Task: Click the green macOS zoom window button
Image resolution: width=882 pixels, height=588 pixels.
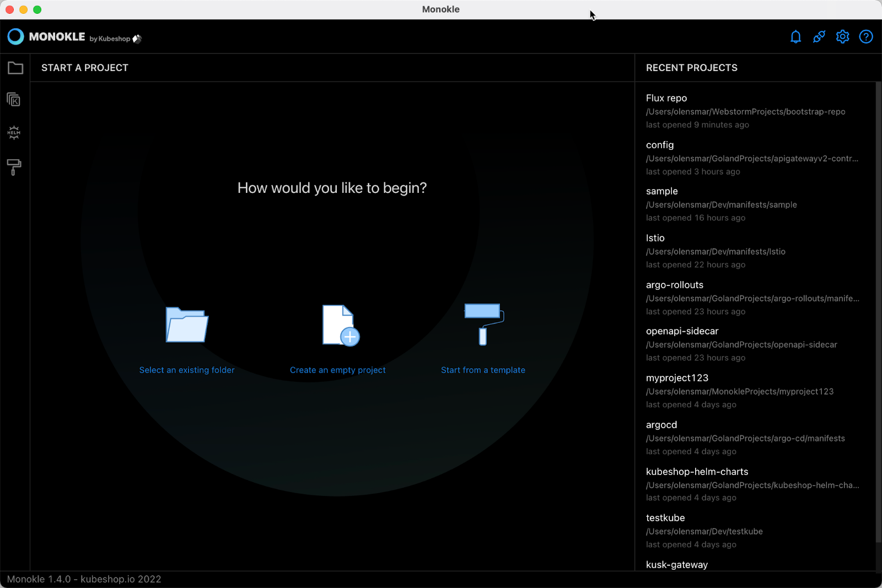Action: point(37,9)
